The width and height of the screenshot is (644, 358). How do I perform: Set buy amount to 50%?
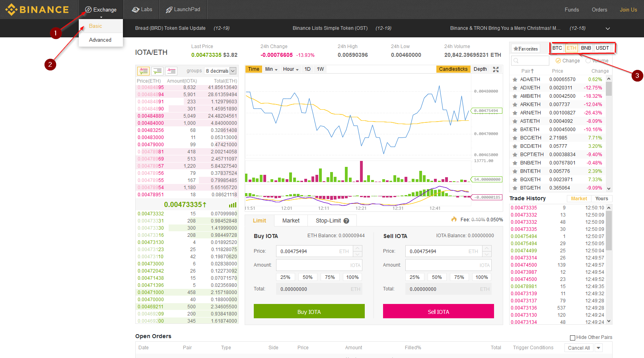(x=307, y=277)
